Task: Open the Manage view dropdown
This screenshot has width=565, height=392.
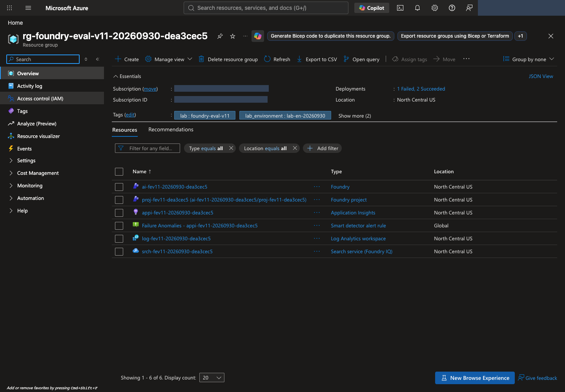Action: point(169,59)
